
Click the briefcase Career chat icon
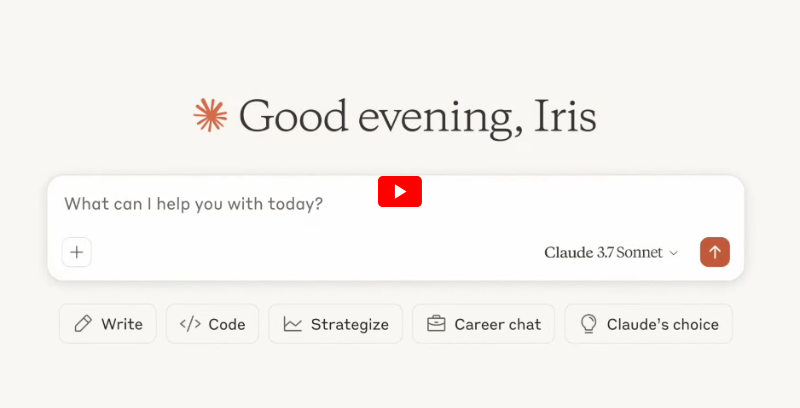point(436,324)
